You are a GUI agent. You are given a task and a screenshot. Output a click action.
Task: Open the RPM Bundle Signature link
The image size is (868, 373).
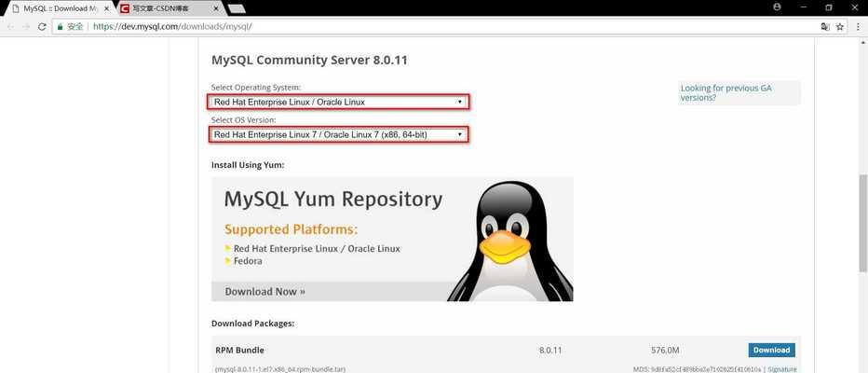(782, 369)
